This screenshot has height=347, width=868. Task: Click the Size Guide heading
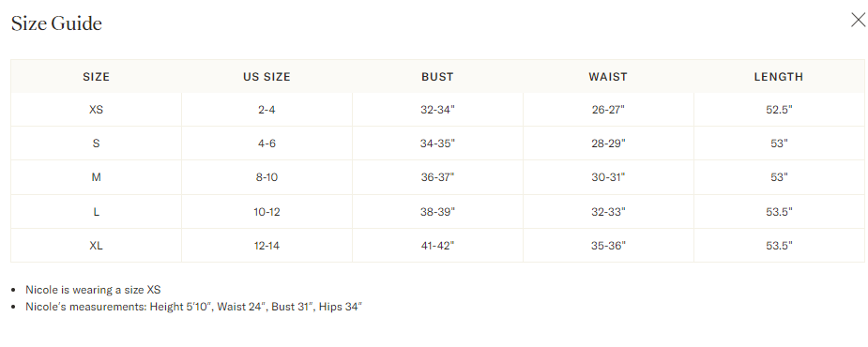pyautogui.click(x=56, y=23)
